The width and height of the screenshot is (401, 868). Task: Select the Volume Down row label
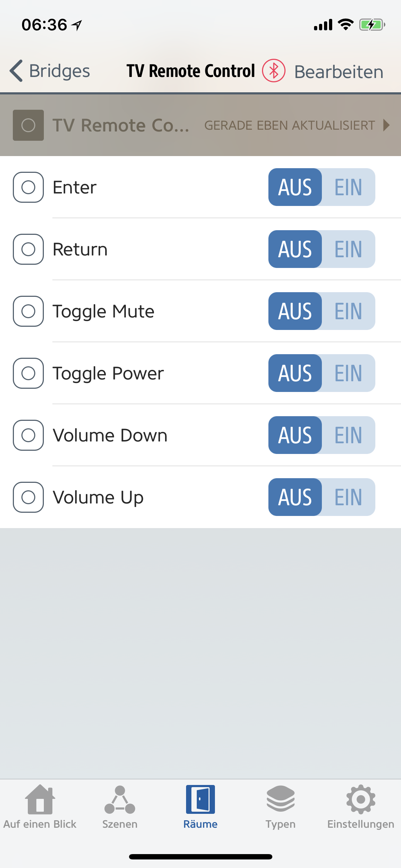click(110, 435)
